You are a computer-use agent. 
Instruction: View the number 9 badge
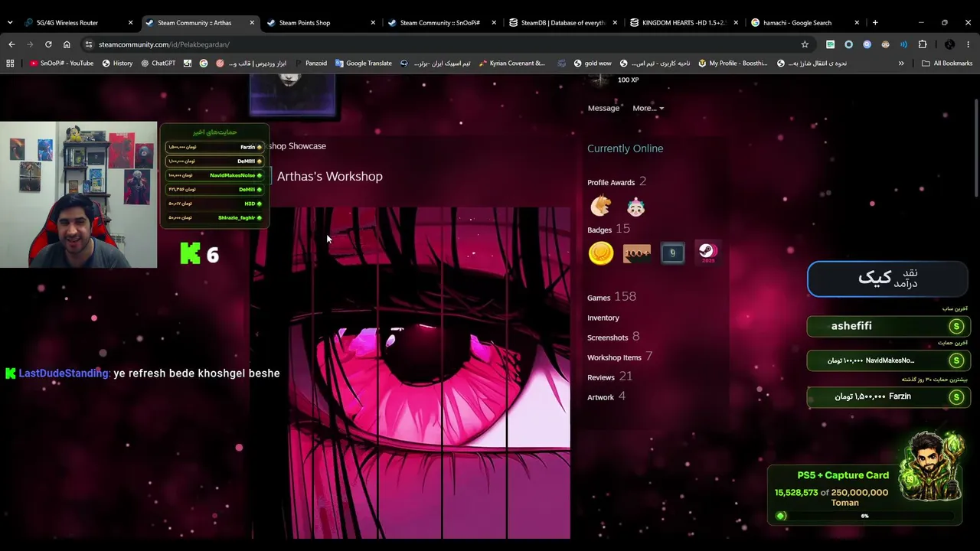click(x=672, y=253)
